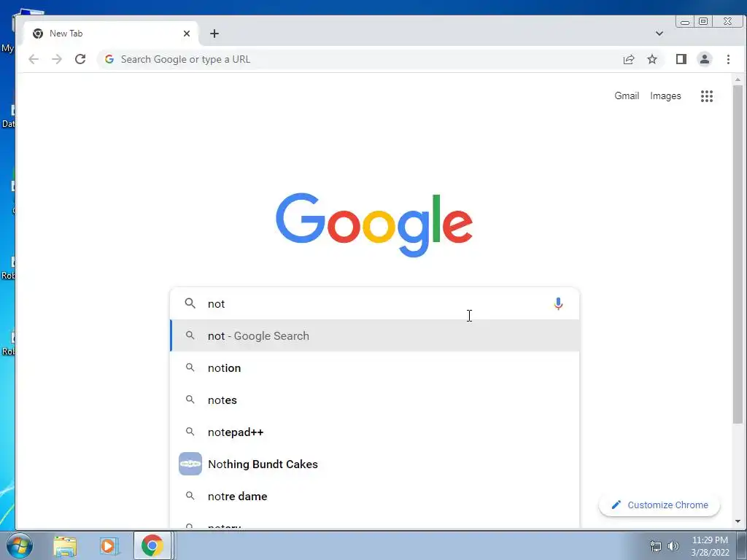The height and width of the screenshot is (560, 747).
Task: Open Chrome's three-dot menu
Action: [x=728, y=59]
